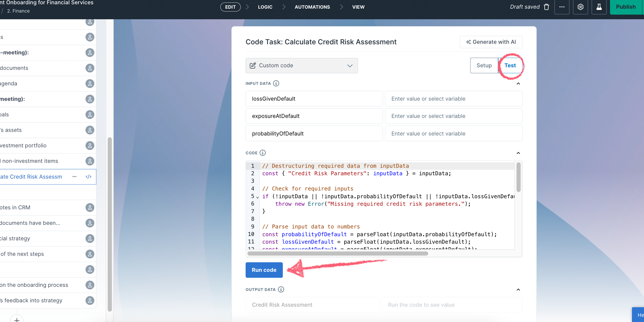This screenshot has height=322, width=644.
Task: Click assignee icon on documents task row
Action: (x=90, y=68)
